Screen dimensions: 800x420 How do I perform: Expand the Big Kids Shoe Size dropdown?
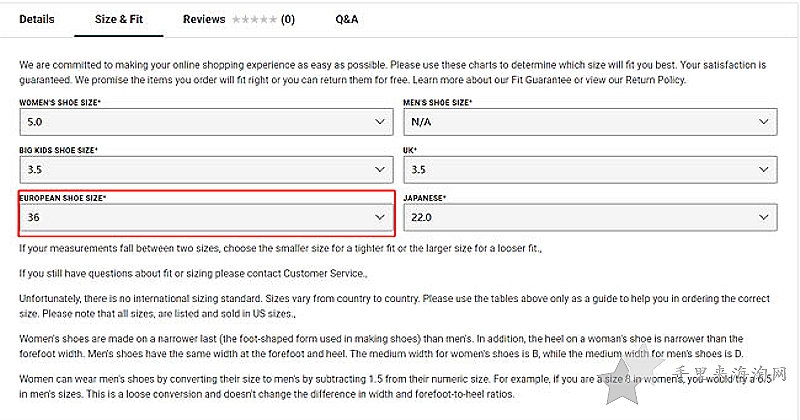pyautogui.click(x=206, y=169)
